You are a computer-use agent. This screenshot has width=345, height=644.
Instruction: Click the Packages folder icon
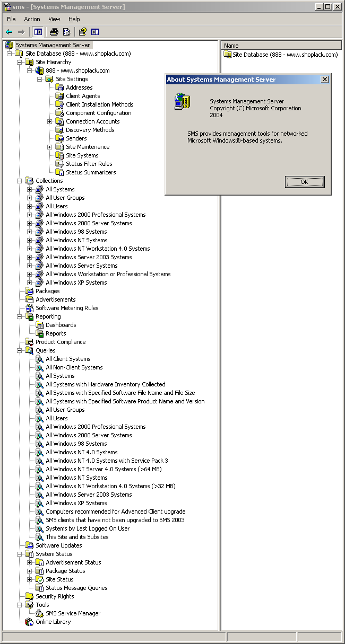(29, 291)
